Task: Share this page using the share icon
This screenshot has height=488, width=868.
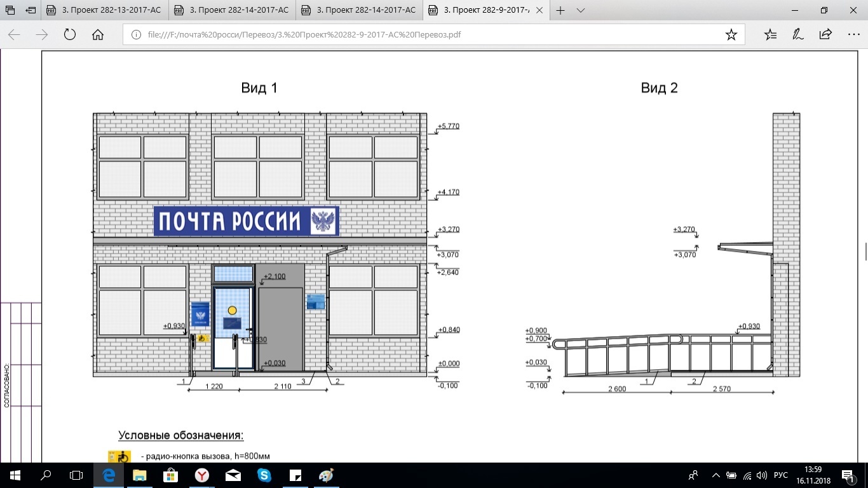Action: [x=825, y=35]
